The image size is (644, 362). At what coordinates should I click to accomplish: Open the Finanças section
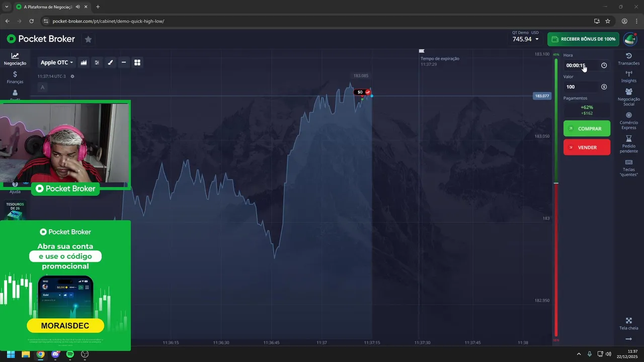[15, 77]
